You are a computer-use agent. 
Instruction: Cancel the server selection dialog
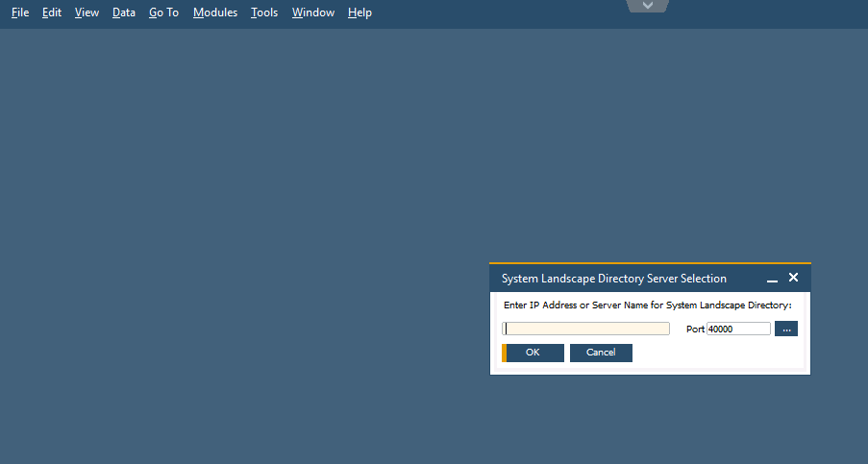click(x=601, y=353)
